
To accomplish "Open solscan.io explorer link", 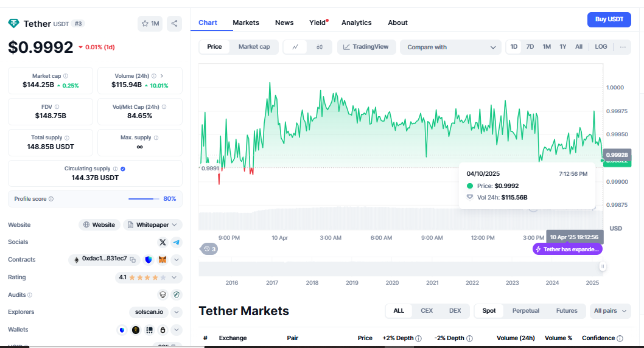I will pyautogui.click(x=149, y=312).
